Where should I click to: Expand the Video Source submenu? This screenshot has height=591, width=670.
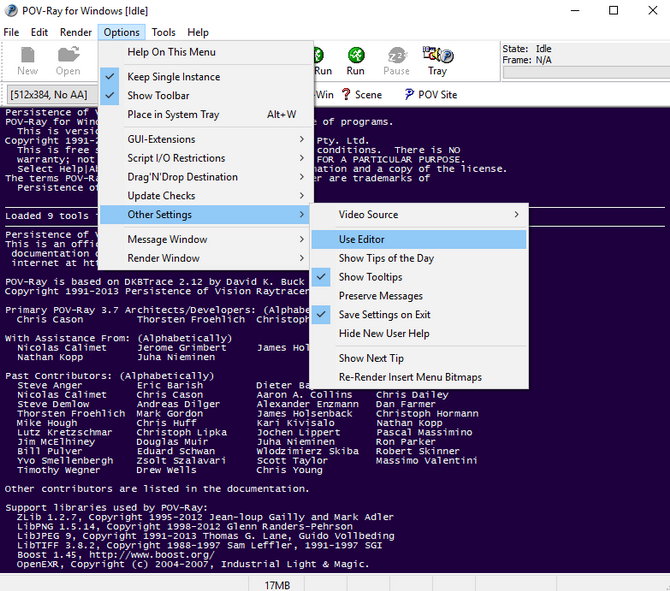pyautogui.click(x=419, y=215)
